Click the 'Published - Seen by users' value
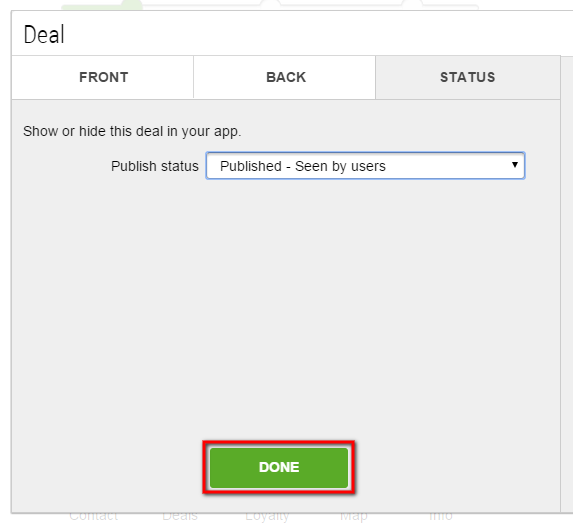Image resolution: width=573 pixels, height=530 pixels. click(303, 166)
